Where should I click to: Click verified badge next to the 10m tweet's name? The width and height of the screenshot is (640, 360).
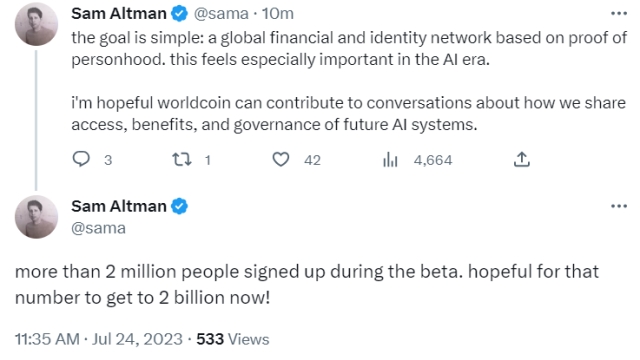click(179, 13)
